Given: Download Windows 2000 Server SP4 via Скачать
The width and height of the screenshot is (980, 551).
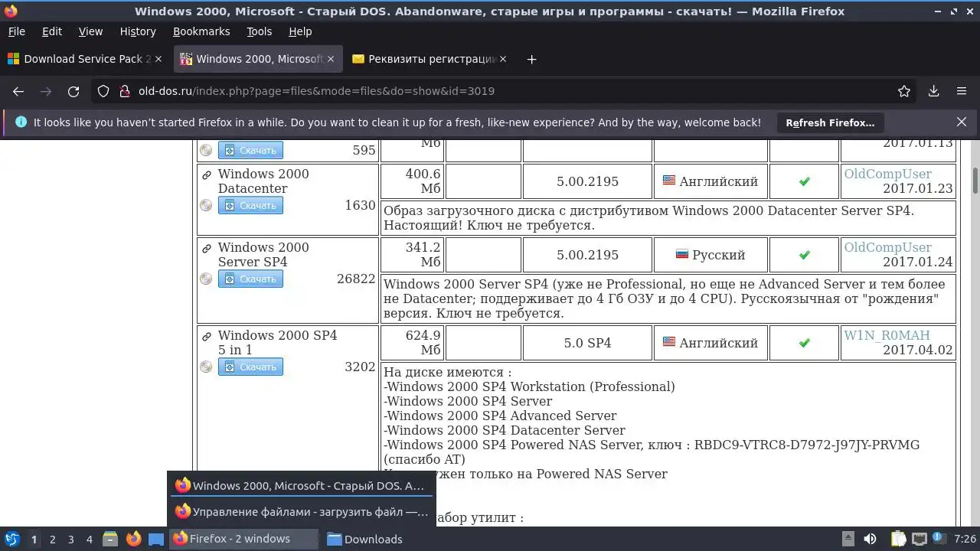Looking at the screenshot, I should (x=250, y=279).
